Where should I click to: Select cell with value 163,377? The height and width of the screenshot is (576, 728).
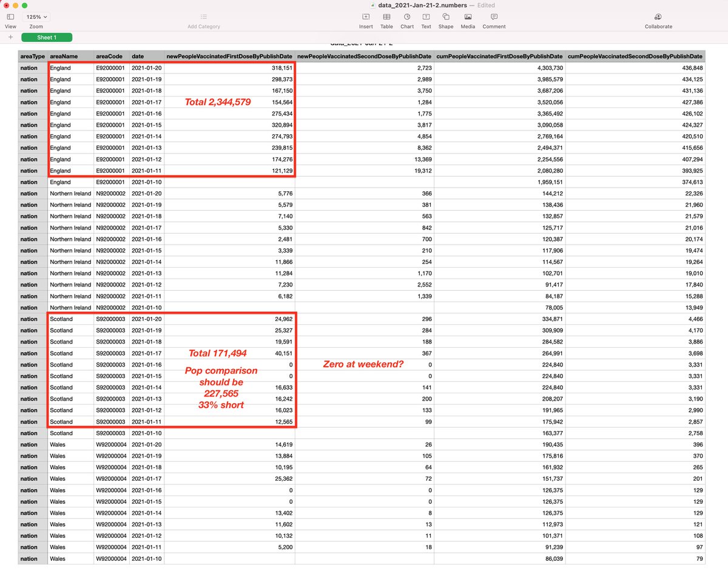click(500, 433)
